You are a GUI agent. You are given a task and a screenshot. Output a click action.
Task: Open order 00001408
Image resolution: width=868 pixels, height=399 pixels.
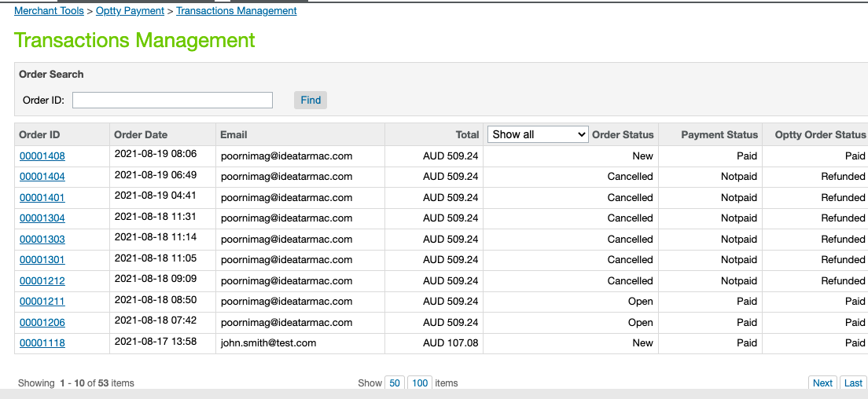pos(42,156)
